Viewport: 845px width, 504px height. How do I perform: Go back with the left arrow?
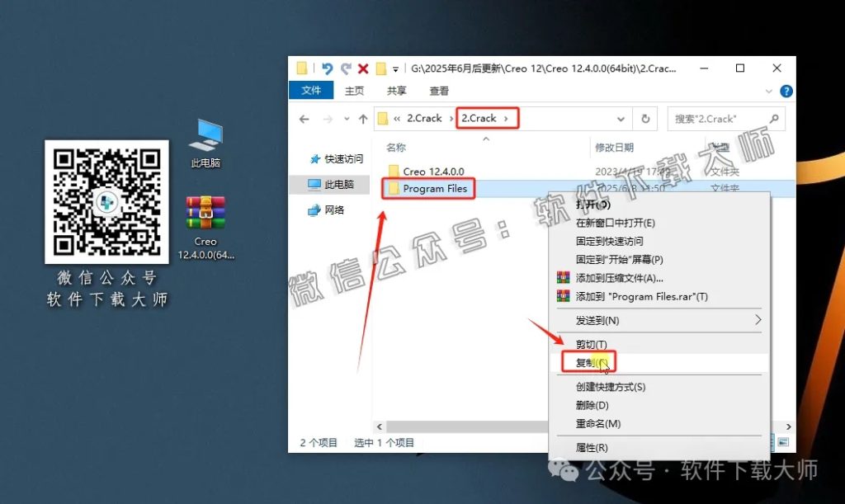coord(304,119)
